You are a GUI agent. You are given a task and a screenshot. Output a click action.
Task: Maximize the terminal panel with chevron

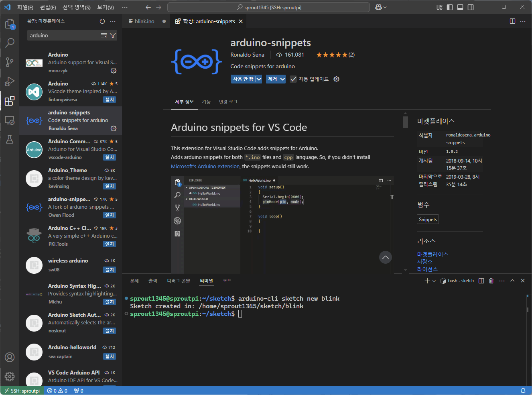pyautogui.click(x=512, y=281)
